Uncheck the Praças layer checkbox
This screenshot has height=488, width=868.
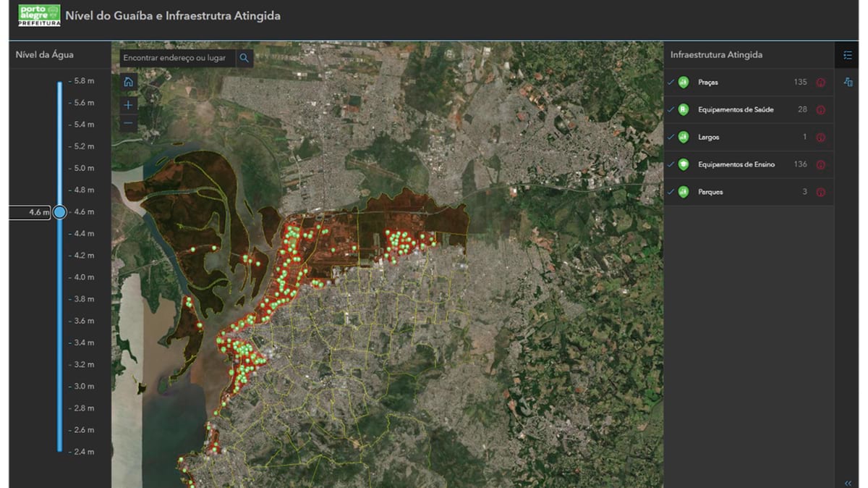672,83
